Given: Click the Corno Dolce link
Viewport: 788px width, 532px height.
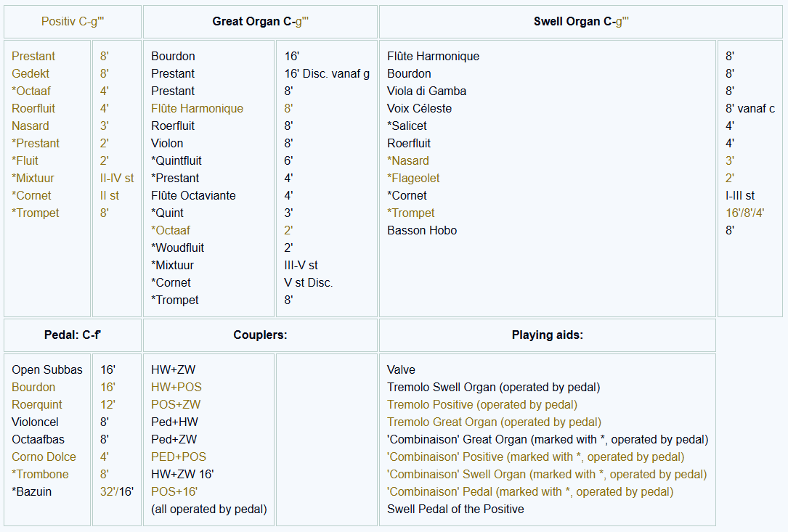Looking at the screenshot, I should pyautogui.click(x=44, y=457).
